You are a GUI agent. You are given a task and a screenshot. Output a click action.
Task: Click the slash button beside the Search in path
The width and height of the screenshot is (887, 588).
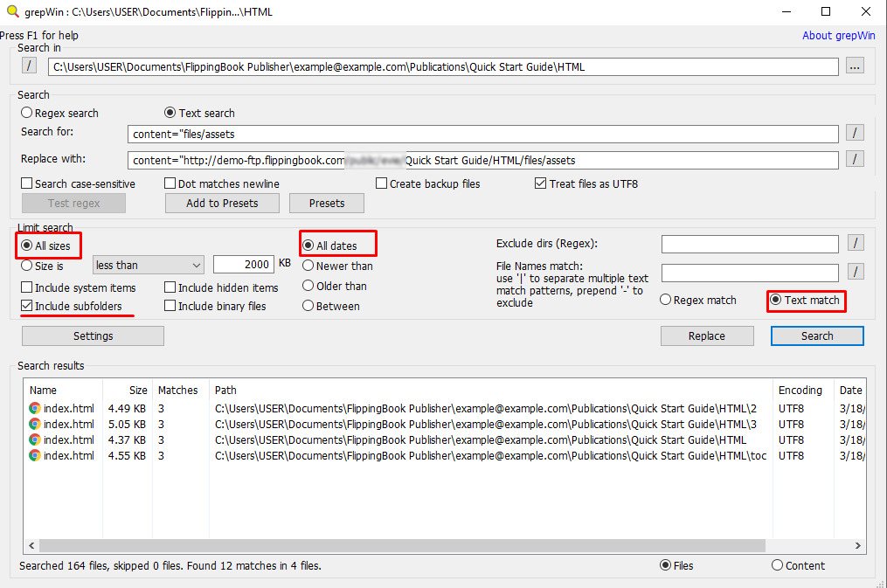(x=29, y=66)
